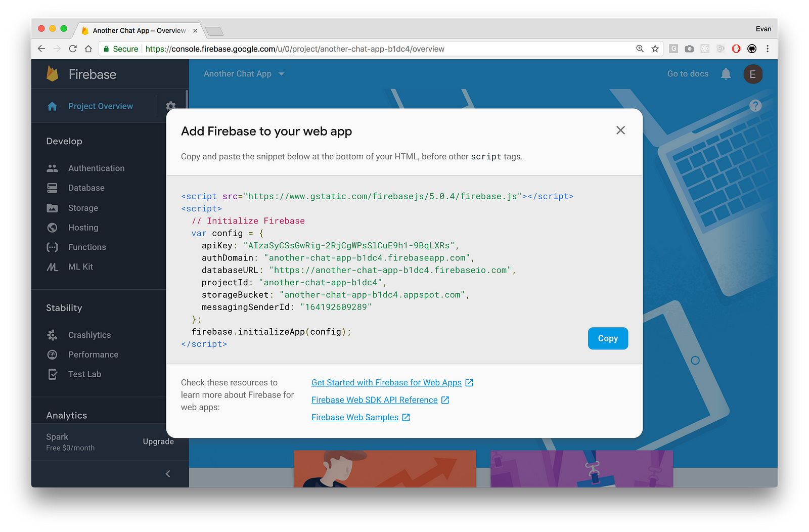The image size is (809, 532).
Task: Open Performance section
Action: click(93, 354)
